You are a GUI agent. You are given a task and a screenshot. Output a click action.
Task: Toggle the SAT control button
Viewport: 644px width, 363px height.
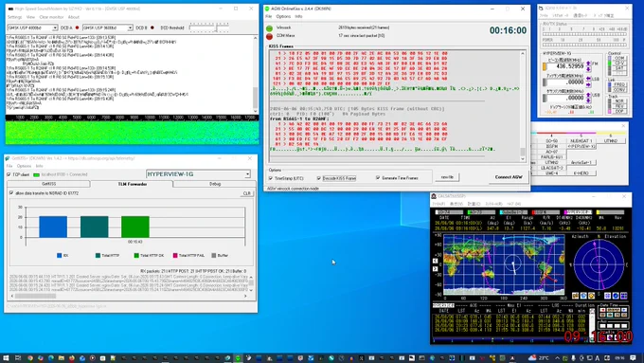coord(619,68)
